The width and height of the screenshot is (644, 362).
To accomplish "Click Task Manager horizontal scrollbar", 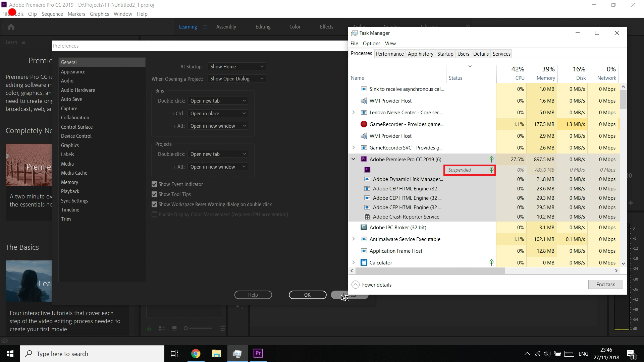I will [x=430, y=270].
